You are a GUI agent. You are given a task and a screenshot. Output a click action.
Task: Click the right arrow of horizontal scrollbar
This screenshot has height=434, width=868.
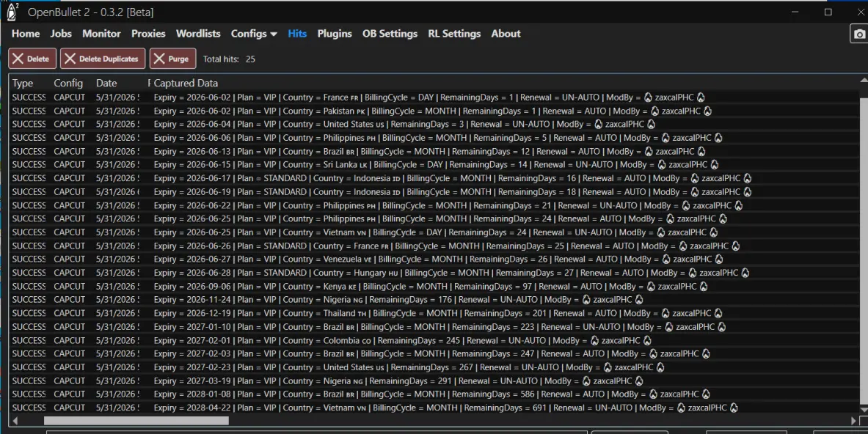click(853, 421)
